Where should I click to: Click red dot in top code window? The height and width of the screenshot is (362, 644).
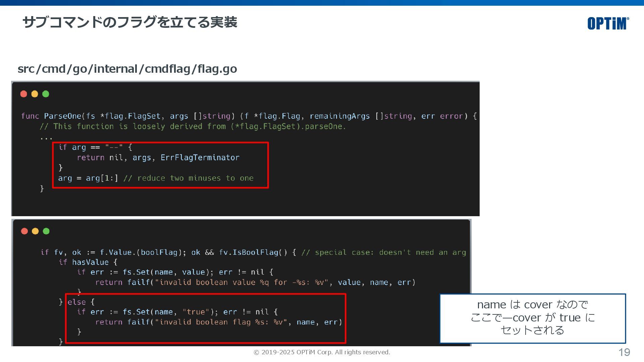23,94
